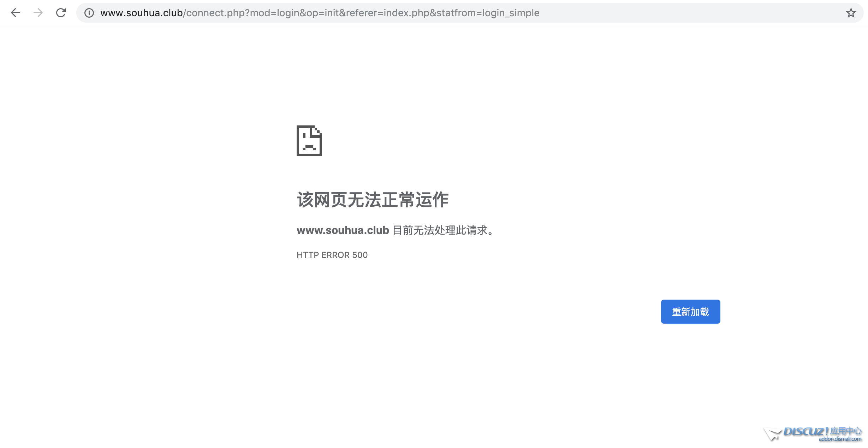Reload the page via toolbar refresh icon
The width and height of the screenshot is (868, 448).
pyautogui.click(x=61, y=13)
